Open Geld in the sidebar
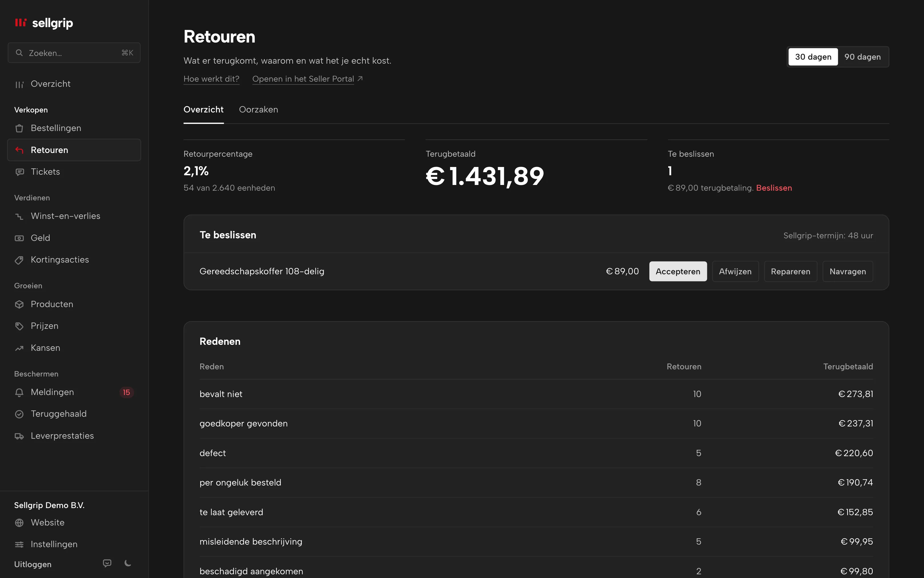This screenshot has height=578, width=924. (x=74, y=238)
